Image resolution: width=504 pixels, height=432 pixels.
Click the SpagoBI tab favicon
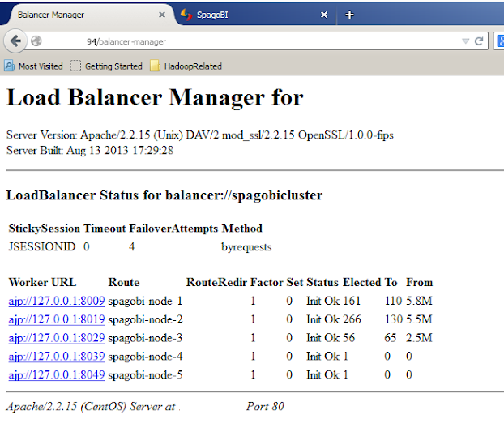coord(186,15)
